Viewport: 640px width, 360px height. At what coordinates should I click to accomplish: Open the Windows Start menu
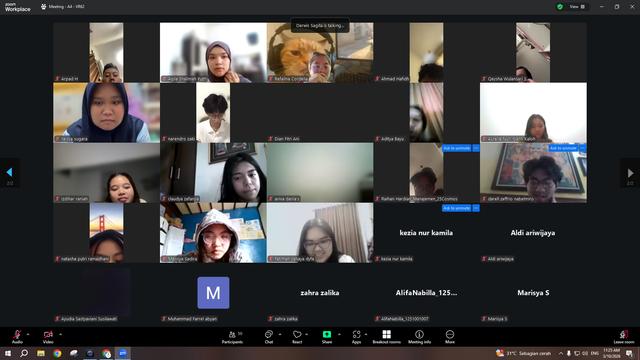click(x=8, y=353)
